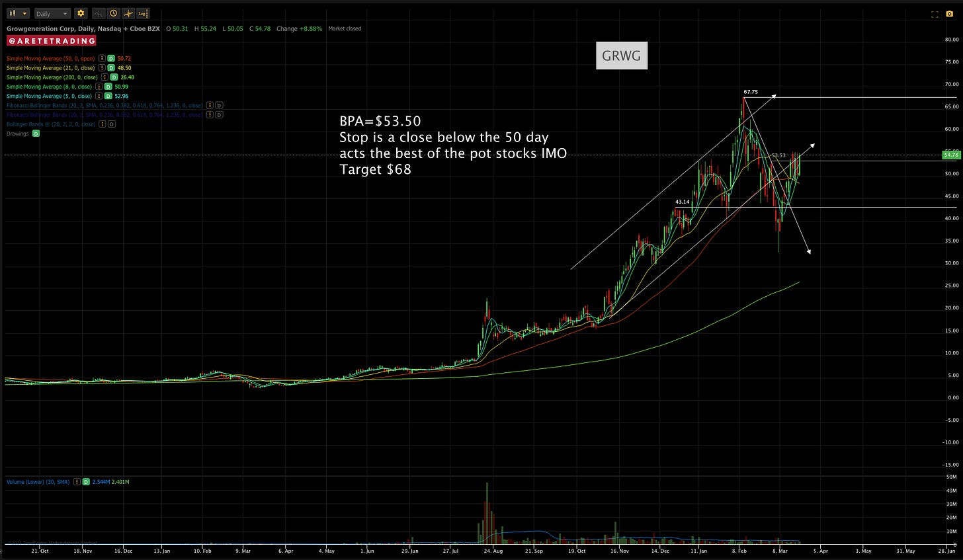963x560 pixels.
Task: Click the 43.14 price level label
Action: [682, 201]
